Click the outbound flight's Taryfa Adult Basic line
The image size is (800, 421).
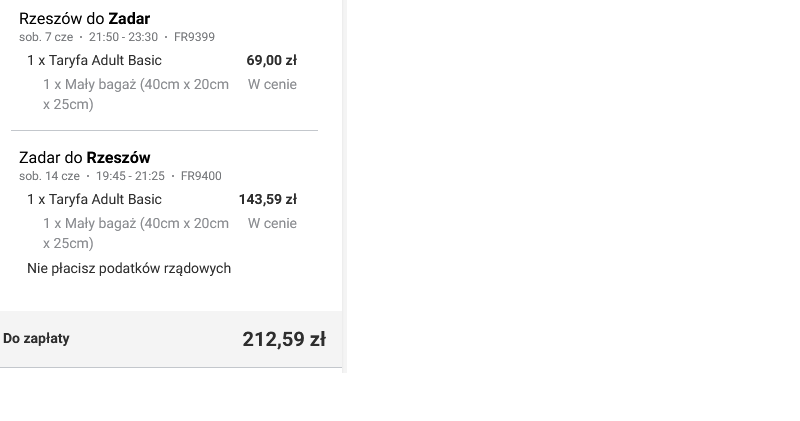[x=94, y=60]
